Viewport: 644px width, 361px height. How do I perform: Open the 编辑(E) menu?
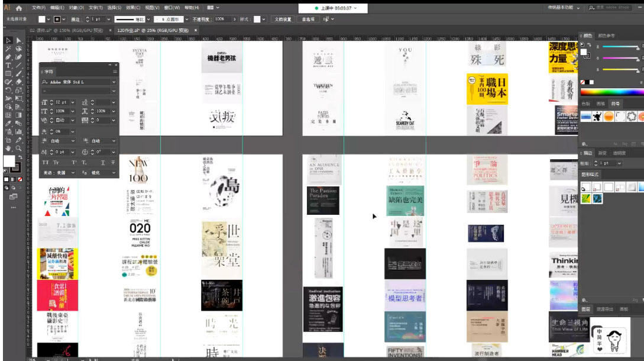click(57, 8)
